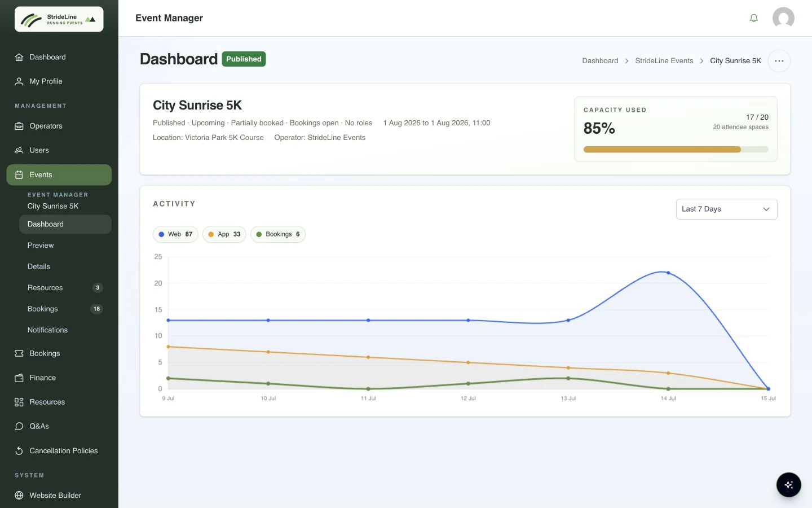Click the ACTIVITY section heading
The height and width of the screenshot is (508, 812).
(x=174, y=204)
